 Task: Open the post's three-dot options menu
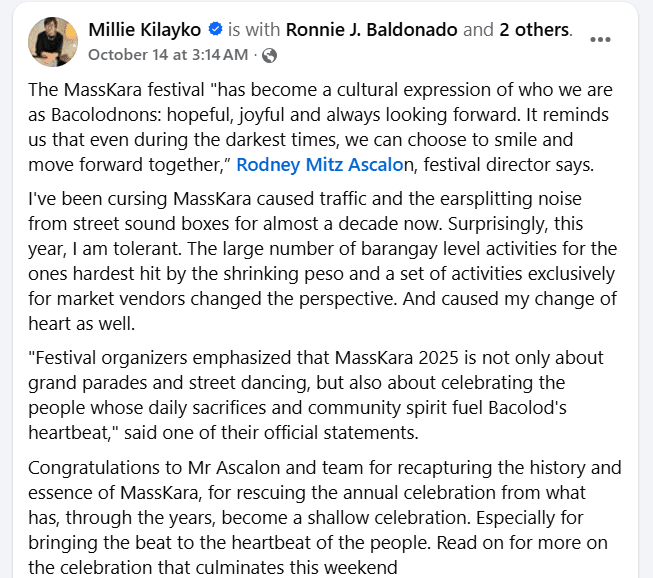(600, 40)
